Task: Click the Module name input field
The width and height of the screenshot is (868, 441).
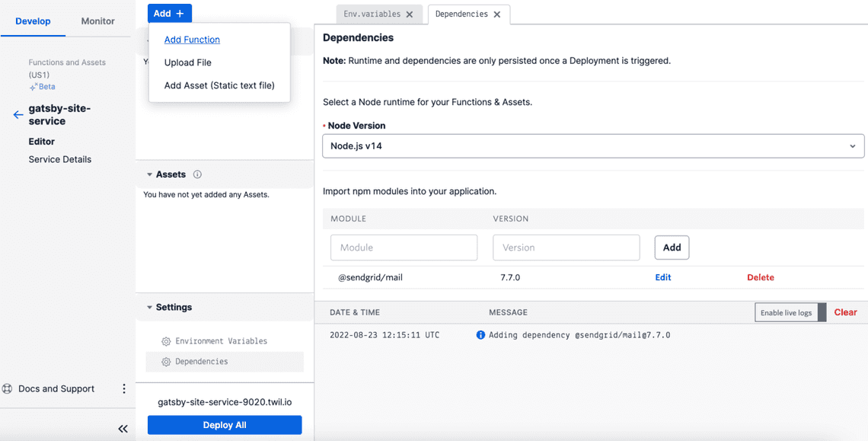Action: coord(404,248)
